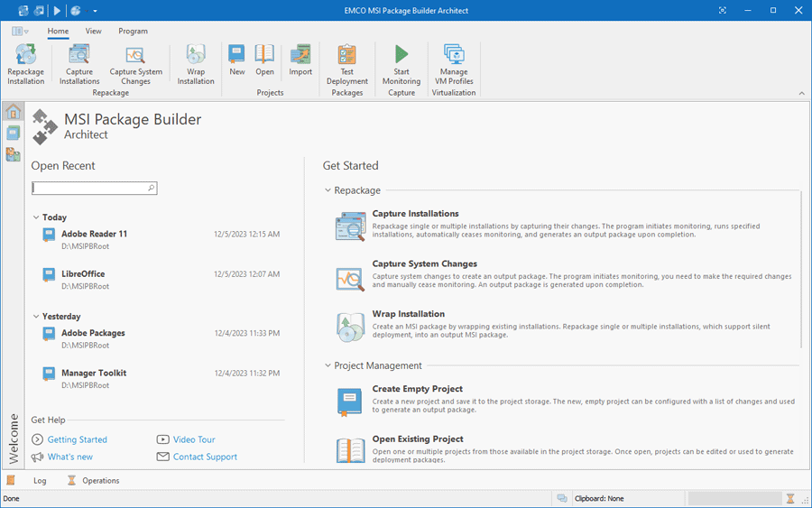Click the Capture System Changes icon under Get Started

click(x=351, y=279)
